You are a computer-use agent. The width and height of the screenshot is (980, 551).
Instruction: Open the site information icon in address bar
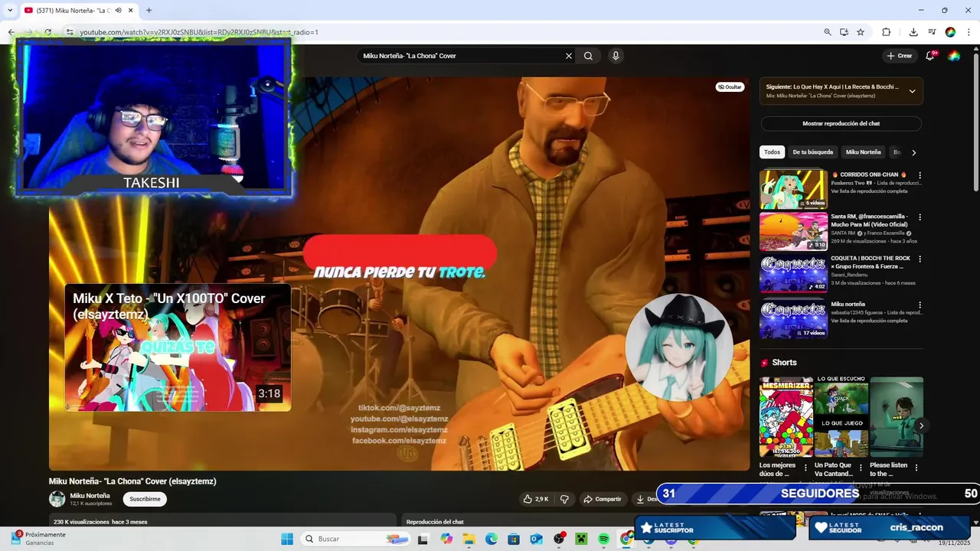tap(70, 32)
